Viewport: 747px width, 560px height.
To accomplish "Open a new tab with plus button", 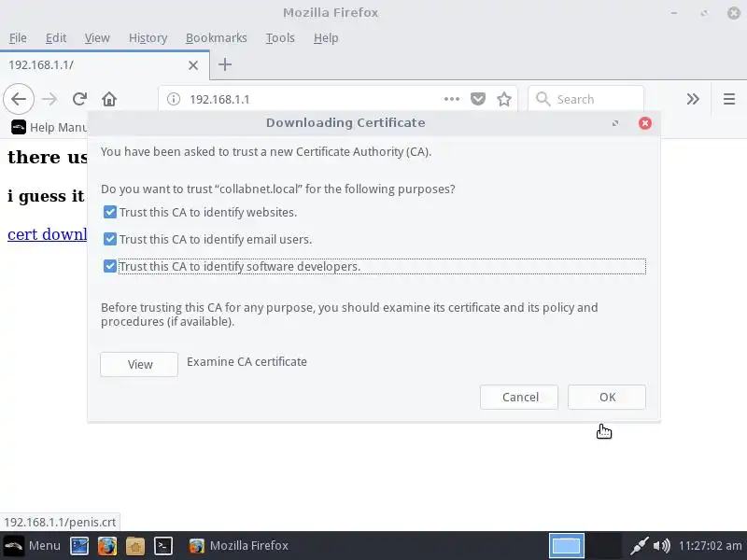I will [225, 64].
